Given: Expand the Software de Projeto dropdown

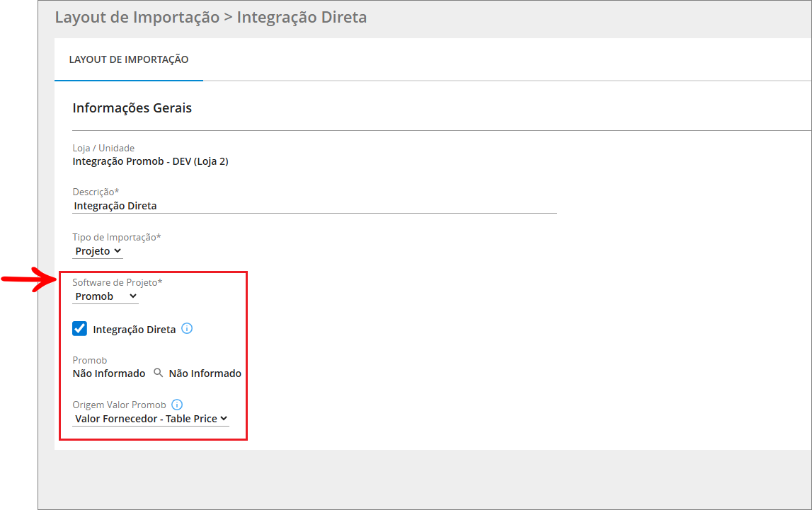Looking at the screenshot, I should [105, 296].
